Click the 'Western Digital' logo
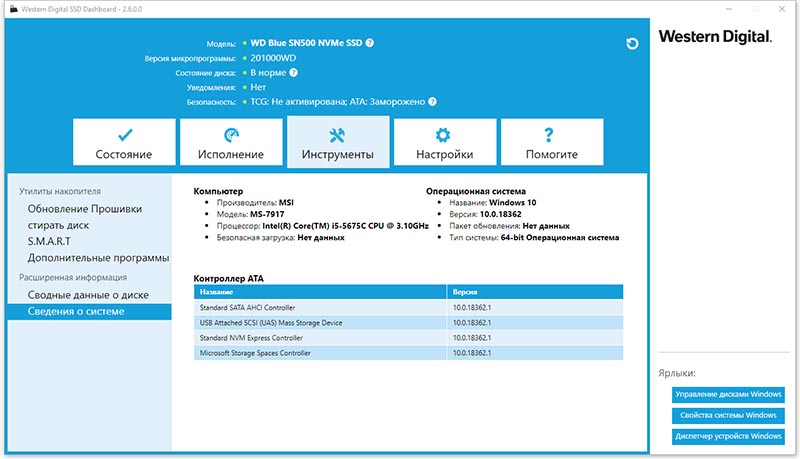 pyautogui.click(x=715, y=36)
